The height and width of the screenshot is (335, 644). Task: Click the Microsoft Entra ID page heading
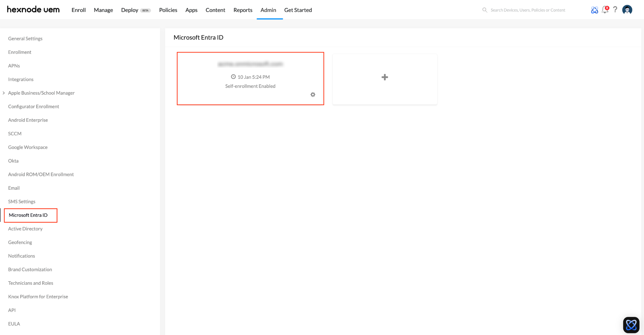tap(198, 37)
